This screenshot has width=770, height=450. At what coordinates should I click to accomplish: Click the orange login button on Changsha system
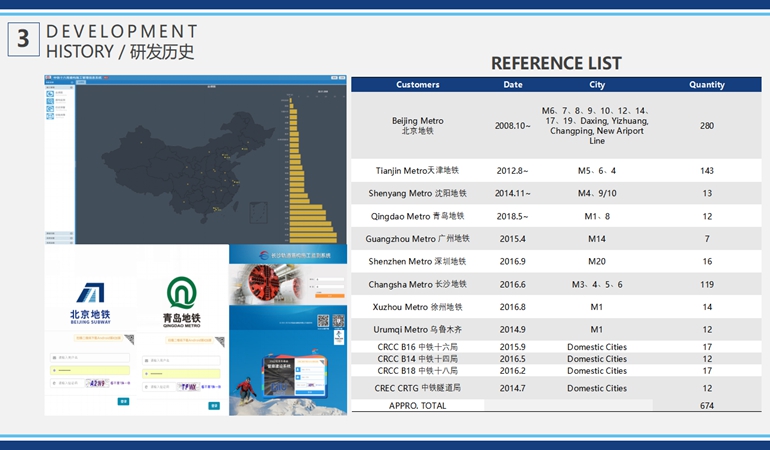tap(330, 296)
